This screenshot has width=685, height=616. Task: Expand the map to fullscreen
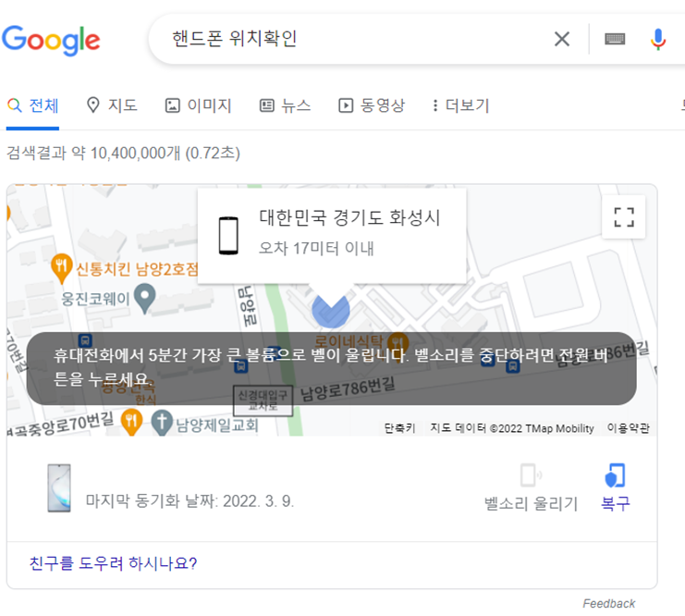(x=624, y=216)
